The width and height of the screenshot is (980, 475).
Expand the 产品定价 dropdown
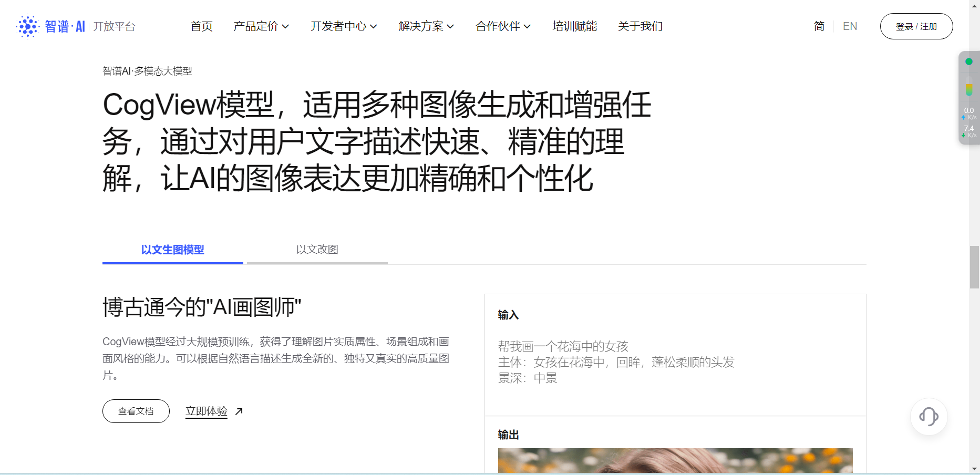(x=261, y=26)
